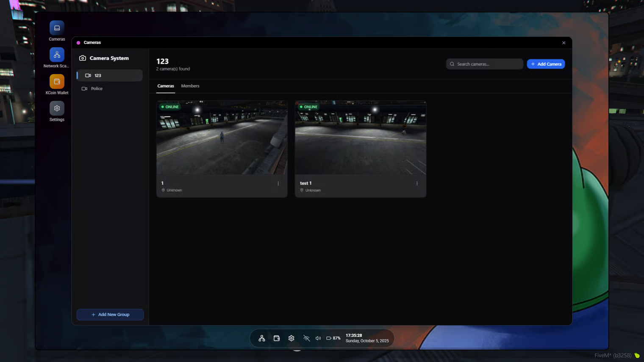Open the settings gear in the taskbar
The width and height of the screenshot is (644, 362).
291,338
